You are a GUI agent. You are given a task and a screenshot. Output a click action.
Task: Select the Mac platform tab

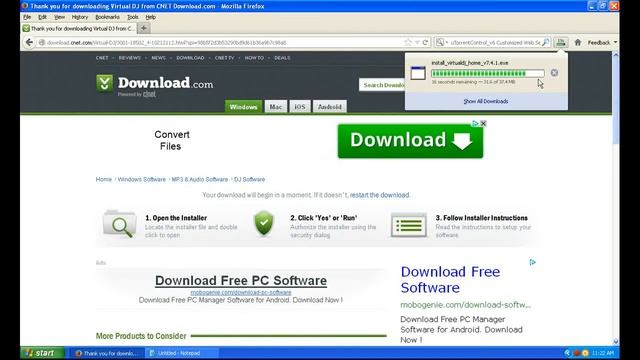[x=276, y=107]
